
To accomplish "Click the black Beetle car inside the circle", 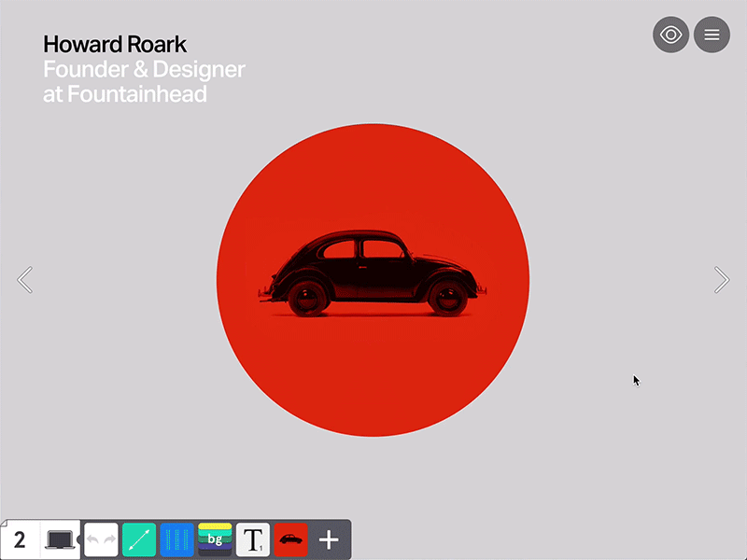I will coord(372,271).
